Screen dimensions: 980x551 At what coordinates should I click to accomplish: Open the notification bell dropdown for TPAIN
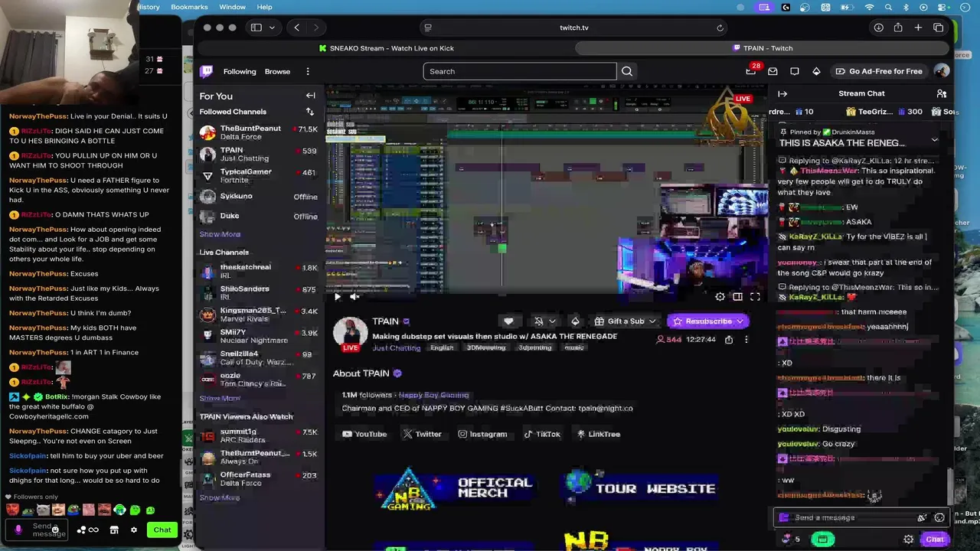(x=544, y=321)
